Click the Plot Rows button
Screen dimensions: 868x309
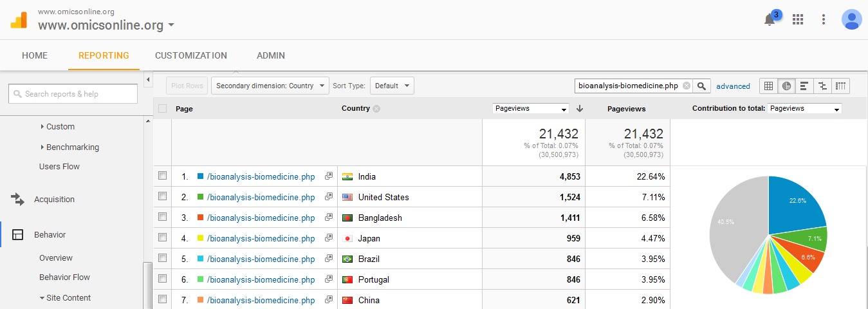pyautogui.click(x=187, y=86)
